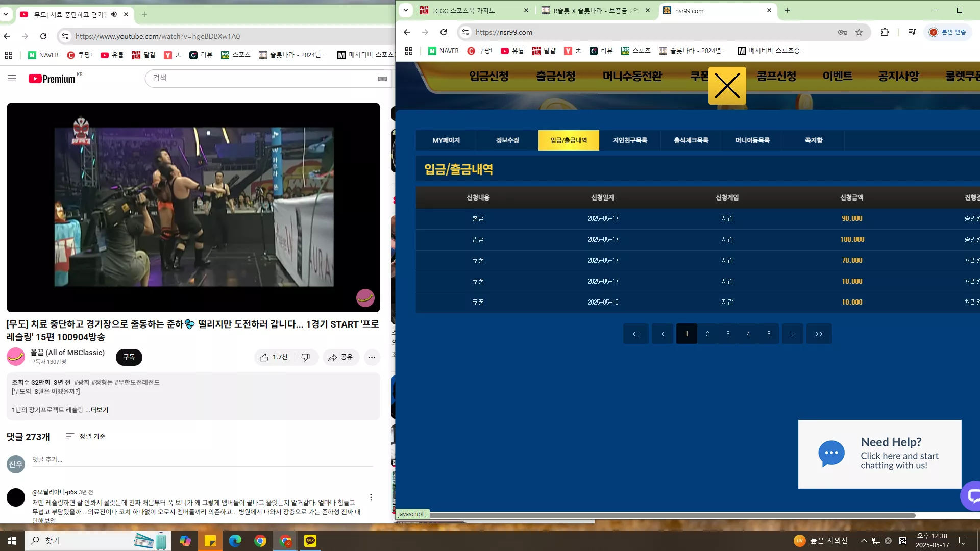Screen dimensions: 980x551
Task: Dislike the video with thumbs-down icon
Action: point(306,357)
